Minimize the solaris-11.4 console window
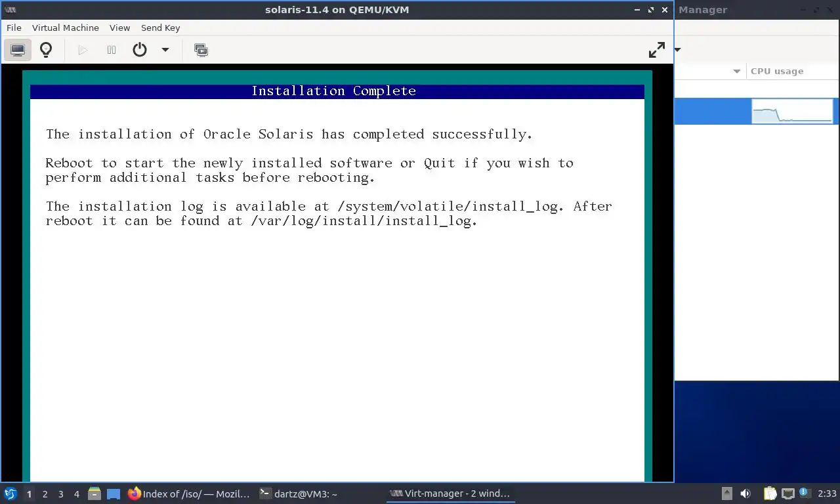The image size is (840, 504). (x=637, y=10)
